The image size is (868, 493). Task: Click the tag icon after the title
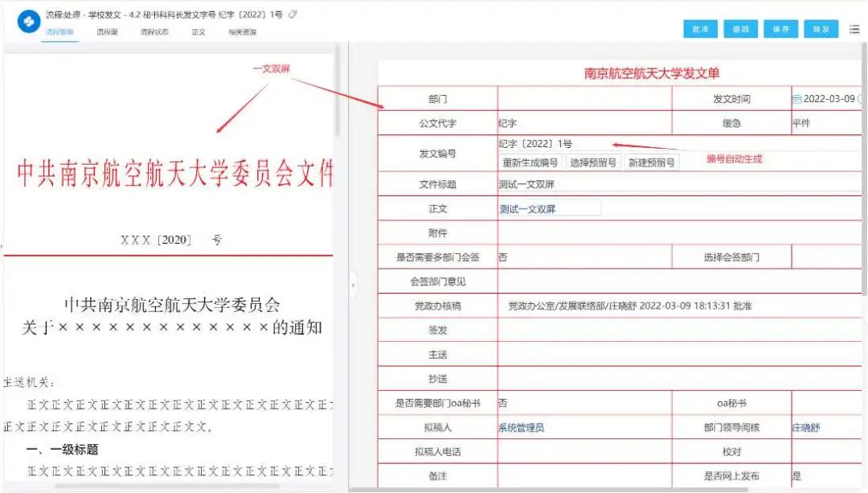[x=293, y=14]
